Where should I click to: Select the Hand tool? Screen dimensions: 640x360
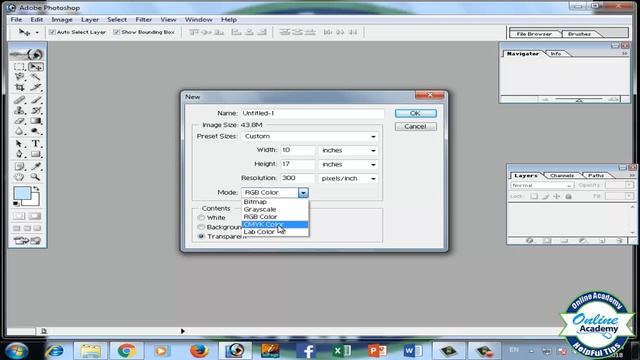point(19,177)
